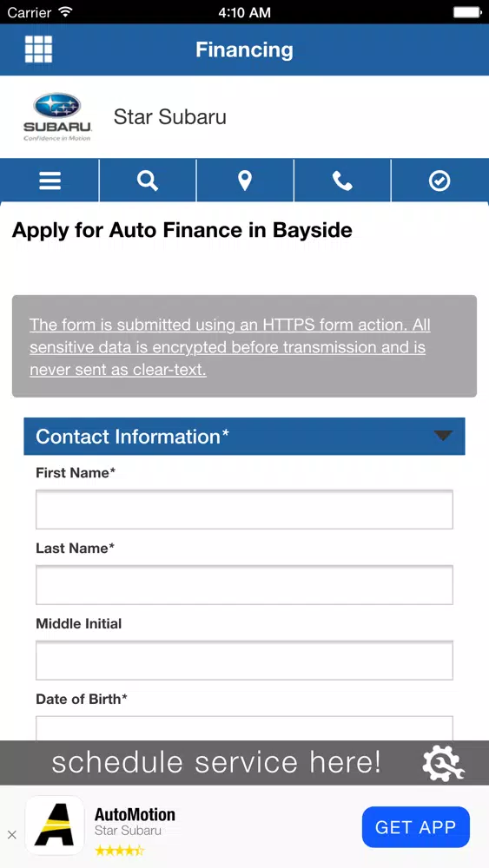The height and width of the screenshot is (868, 489).
Task: Open the HTTPS encryption notice link
Action: tap(230, 347)
